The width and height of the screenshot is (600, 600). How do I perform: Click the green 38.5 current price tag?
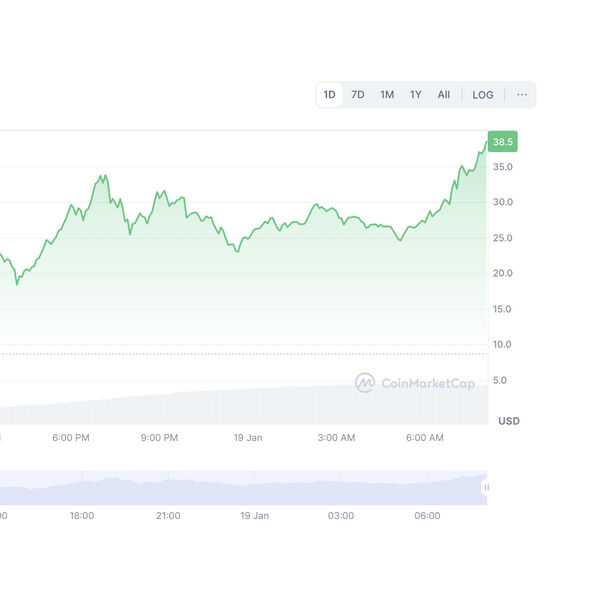tap(502, 142)
